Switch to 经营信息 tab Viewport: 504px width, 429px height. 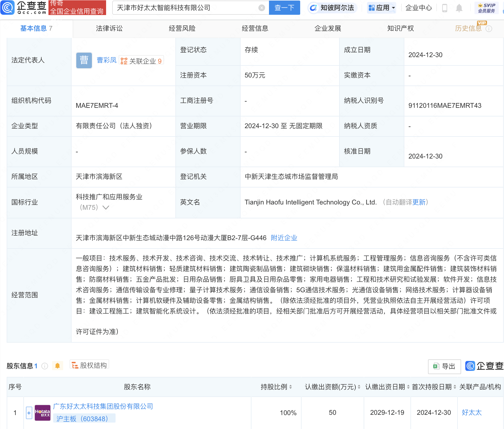coord(255,28)
